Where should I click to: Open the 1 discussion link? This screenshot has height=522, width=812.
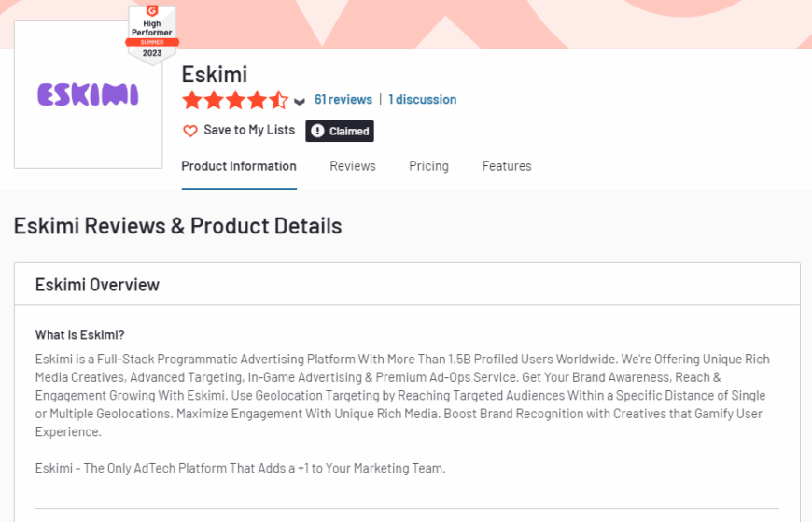click(x=422, y=100)
